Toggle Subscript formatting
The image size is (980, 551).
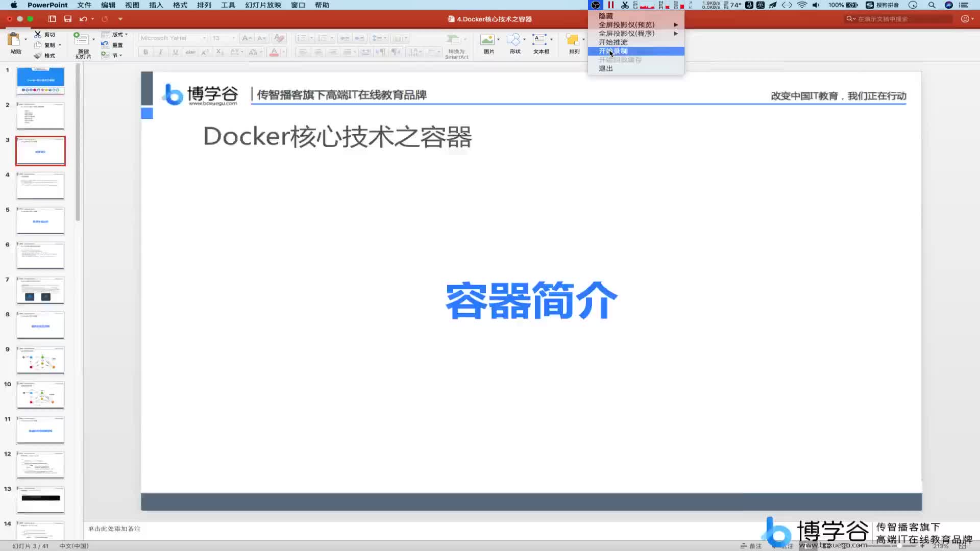point(219,52)
